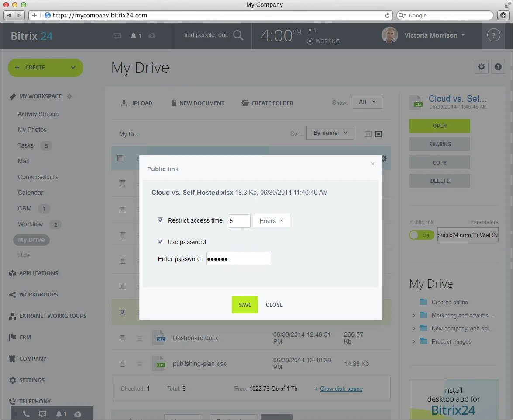This screenshot has width=513, height=420.
Task: Click bell icon in bottom bar
Action: point(59,414)
